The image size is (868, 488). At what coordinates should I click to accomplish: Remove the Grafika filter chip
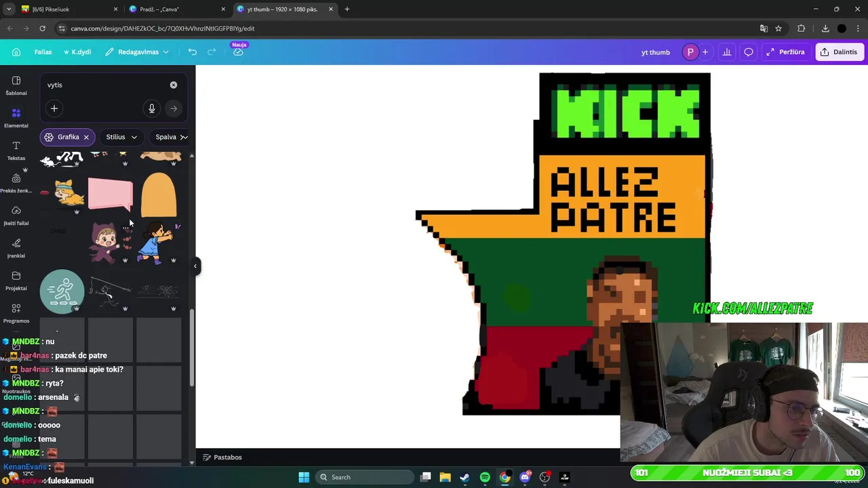coord(86,137)
